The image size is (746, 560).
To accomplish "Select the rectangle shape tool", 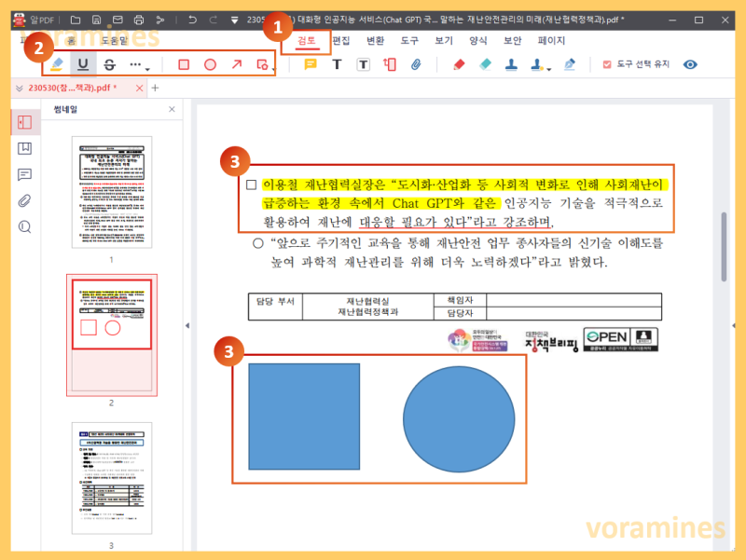I will tap(184, 64).
